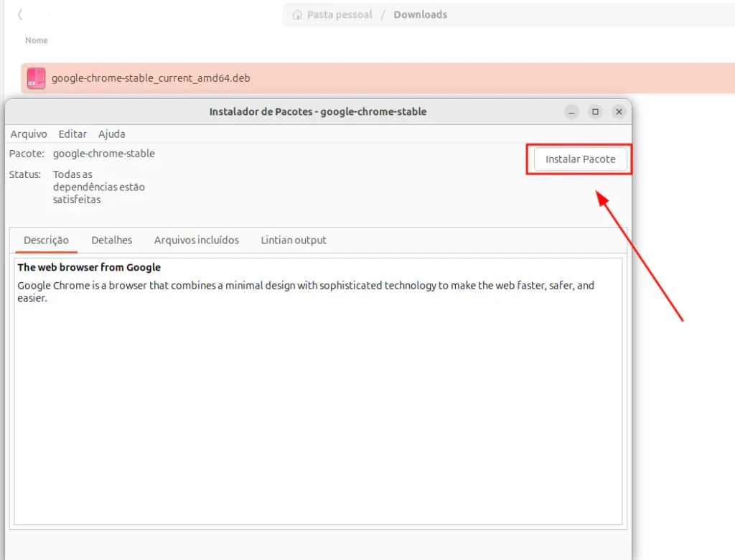Click the Status: label
735x560 pixels.
click(x=25, y=174)
